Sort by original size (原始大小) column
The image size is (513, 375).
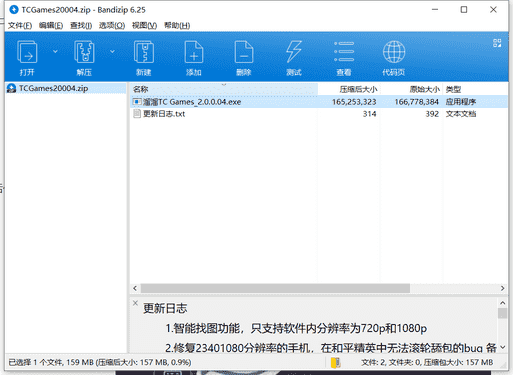pos(411,89)
